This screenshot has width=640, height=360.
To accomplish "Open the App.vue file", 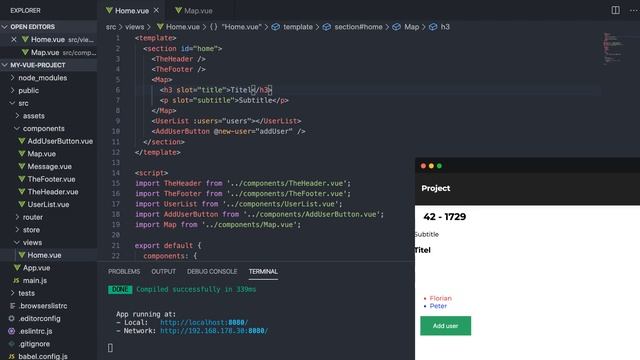I will [x=36, y=268].
